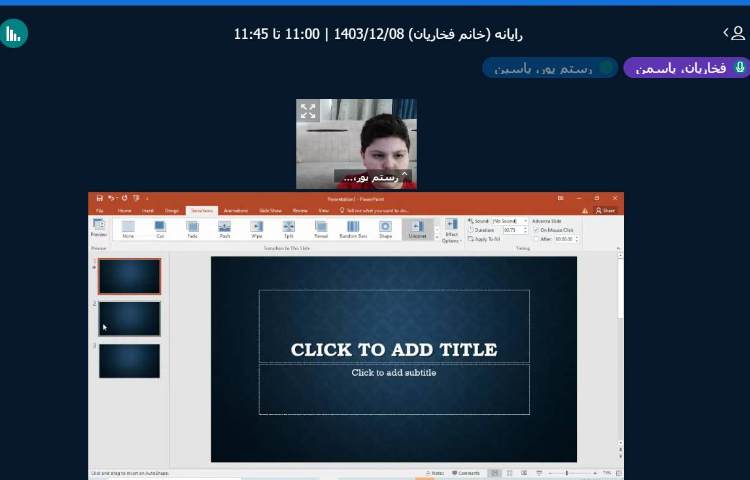Click the Apply To All button
The image size is (750, 480).
click(484, 239)
